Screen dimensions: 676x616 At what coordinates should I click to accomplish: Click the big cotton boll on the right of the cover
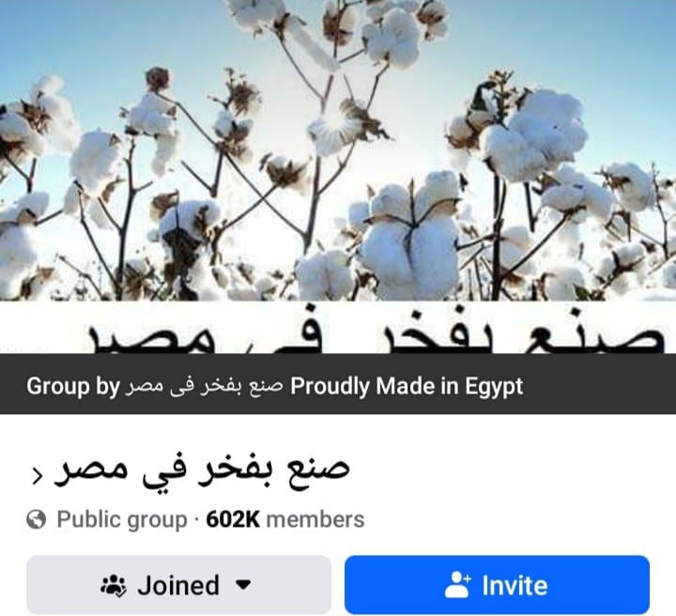(534, 136)
